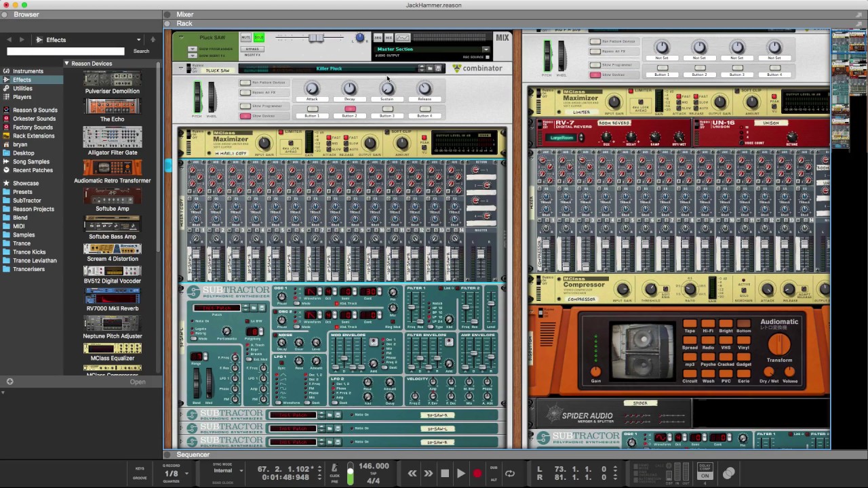Open the Master Section audio output dropdown

[x=486, y=49]
